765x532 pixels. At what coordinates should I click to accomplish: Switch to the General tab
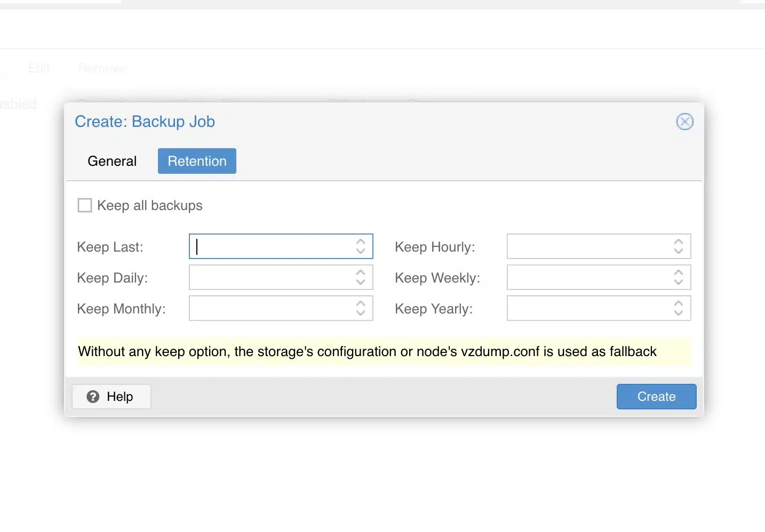point(112,161)
